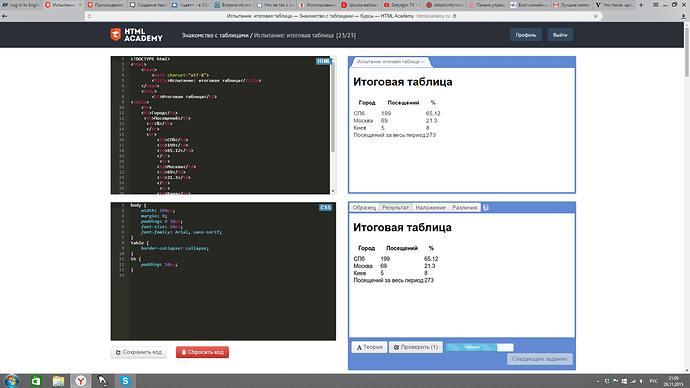690x388 pixels.
Task: Click the page vertical scrollbar thumb
Action: (687, 51)
